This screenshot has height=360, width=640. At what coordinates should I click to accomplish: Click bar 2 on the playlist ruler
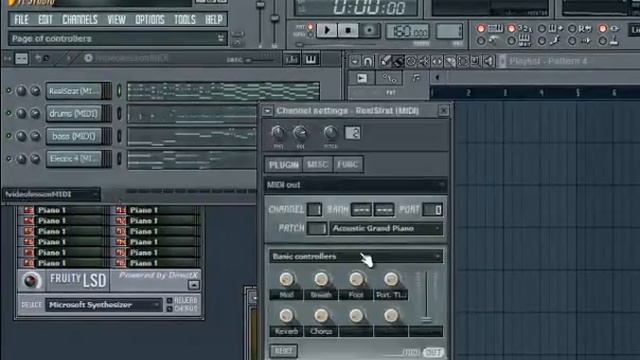(468, 93)
